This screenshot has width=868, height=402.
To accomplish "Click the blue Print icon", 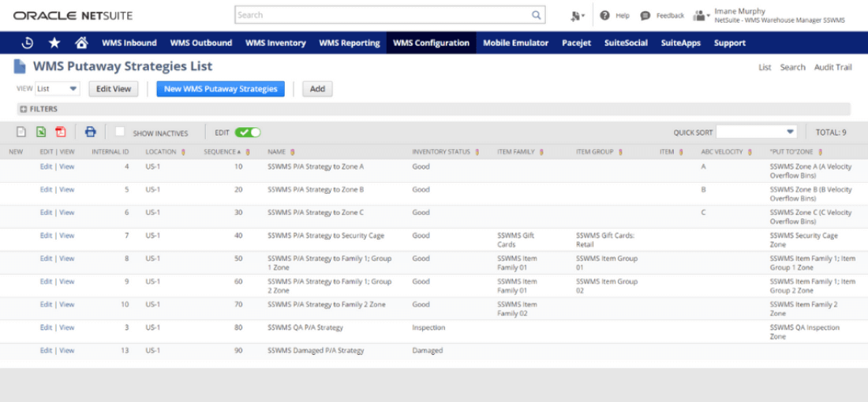I will (91, 132).
